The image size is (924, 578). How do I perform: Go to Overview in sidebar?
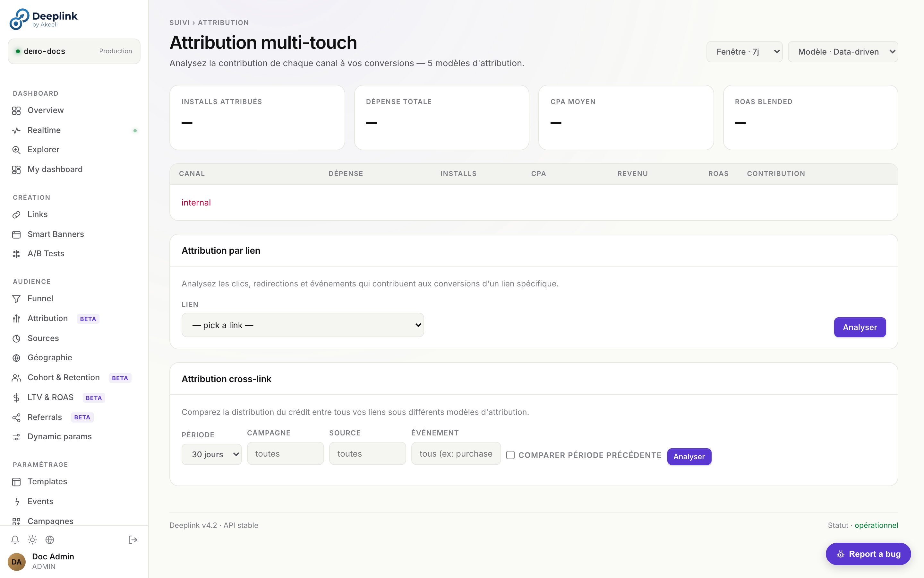(74, 110)
